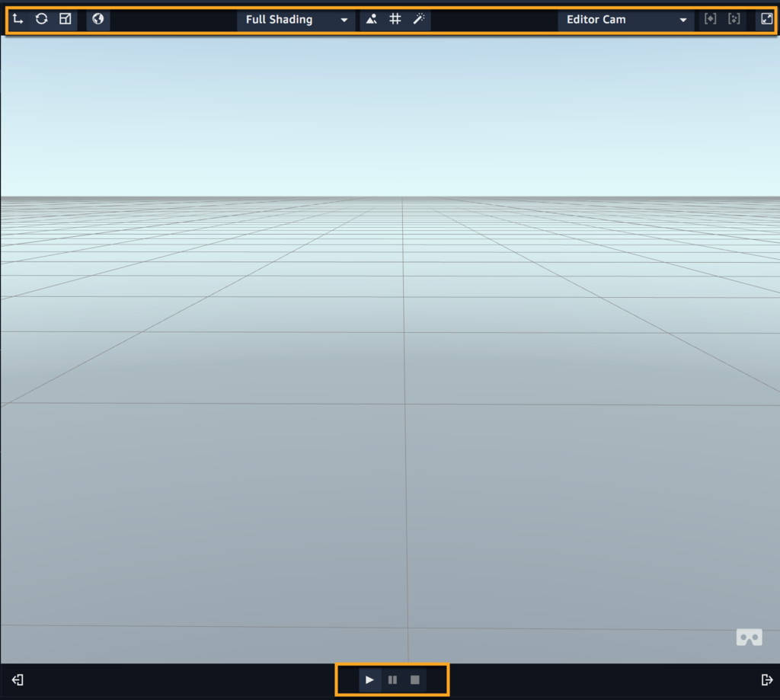Click the second bracket camera frame icon
The width and height of the screenshot is (780, 700).
point(734,19)
